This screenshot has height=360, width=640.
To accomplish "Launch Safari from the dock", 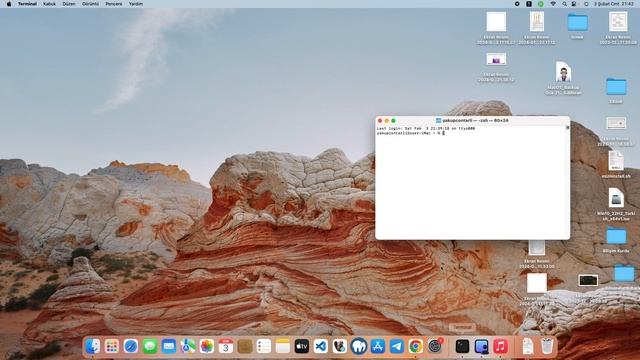I will click(x=131, y=346).
